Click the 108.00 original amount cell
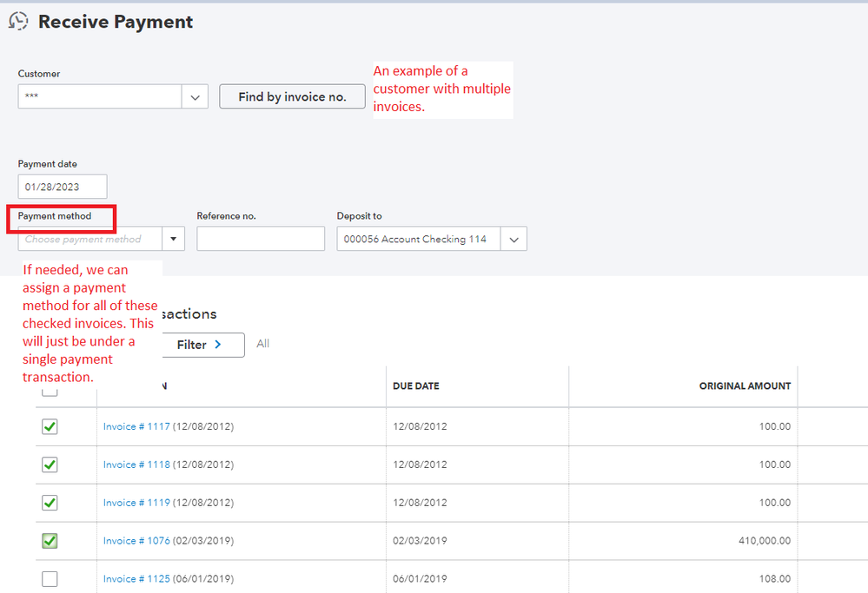 tap(775, 578)
